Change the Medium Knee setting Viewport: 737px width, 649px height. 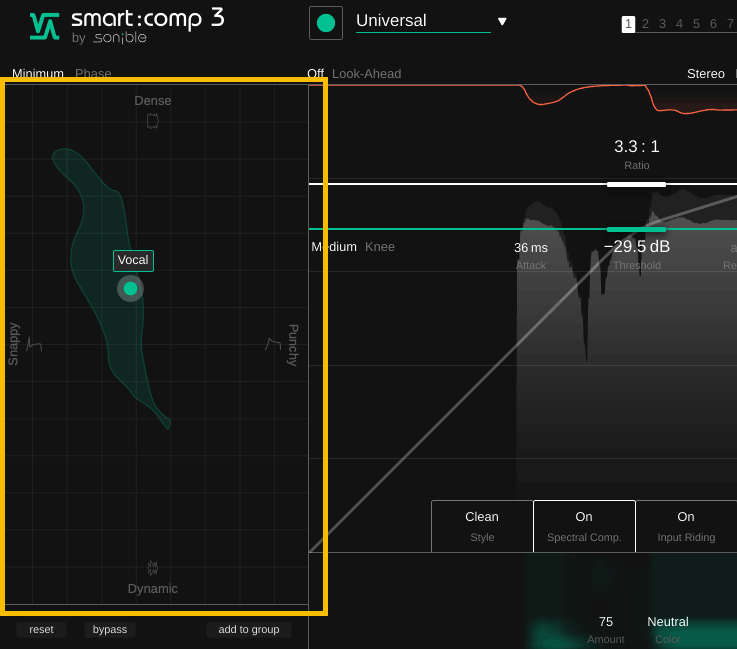pyautogui.click(x=334, y=247)
